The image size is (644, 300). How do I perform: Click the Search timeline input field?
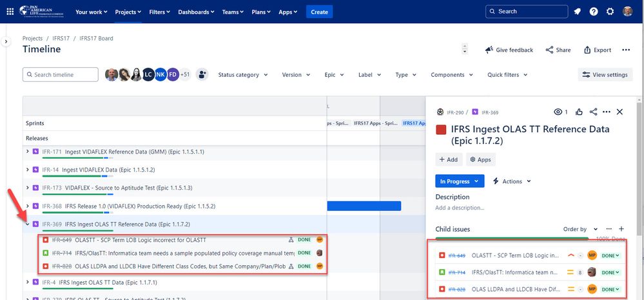pos(61,75)
